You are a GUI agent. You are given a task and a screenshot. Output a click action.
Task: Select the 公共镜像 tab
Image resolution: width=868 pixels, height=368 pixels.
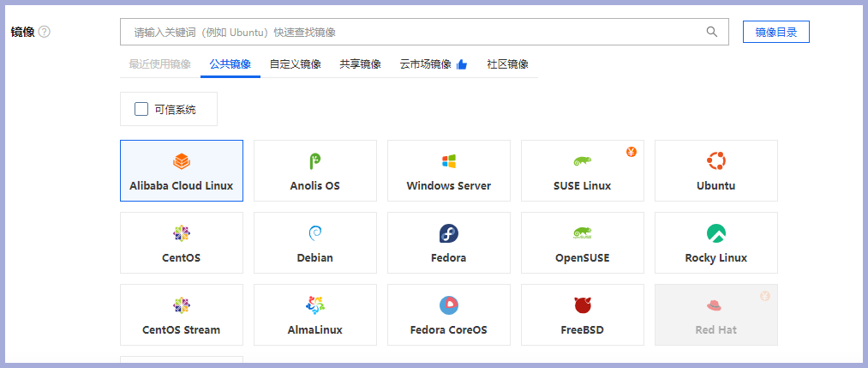(x=230, y=64)
